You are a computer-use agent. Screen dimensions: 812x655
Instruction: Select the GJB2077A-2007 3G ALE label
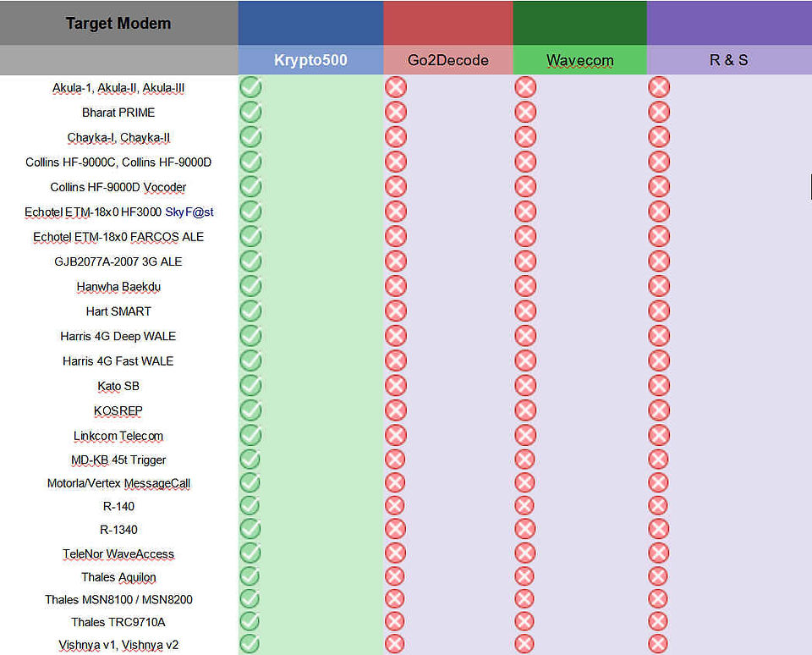118,261
